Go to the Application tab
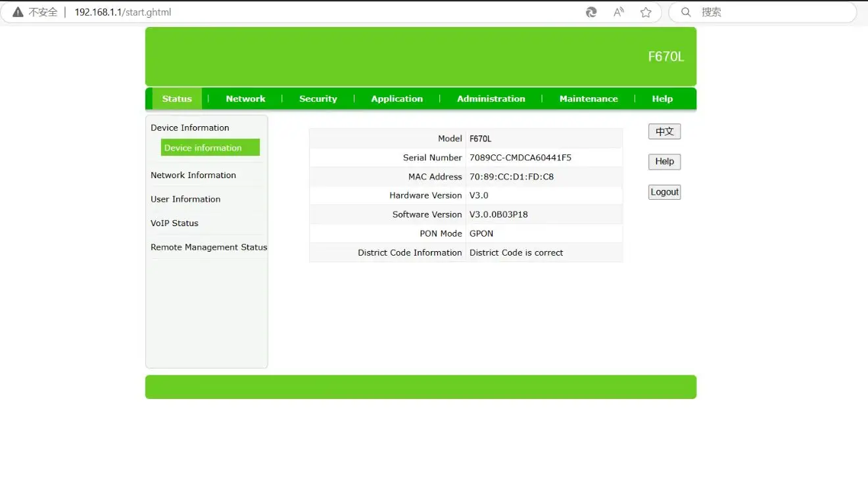 tap(397, 99)
